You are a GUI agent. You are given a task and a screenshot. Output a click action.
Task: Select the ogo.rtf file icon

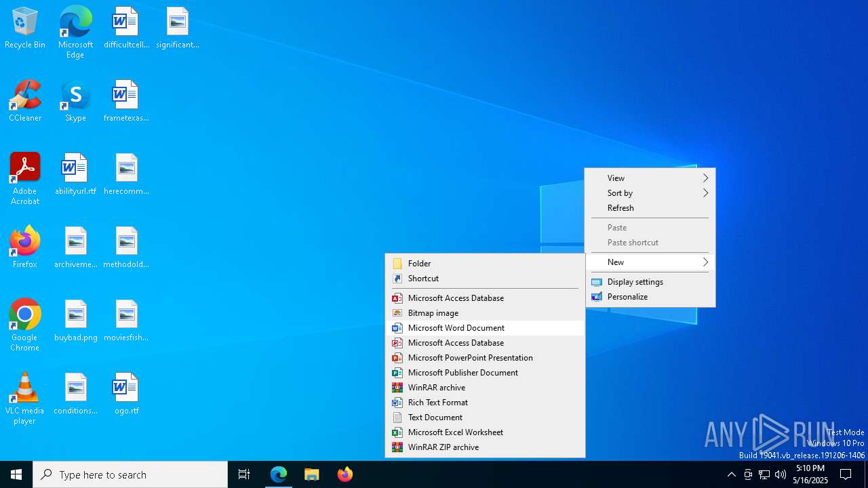pos(126,394)
